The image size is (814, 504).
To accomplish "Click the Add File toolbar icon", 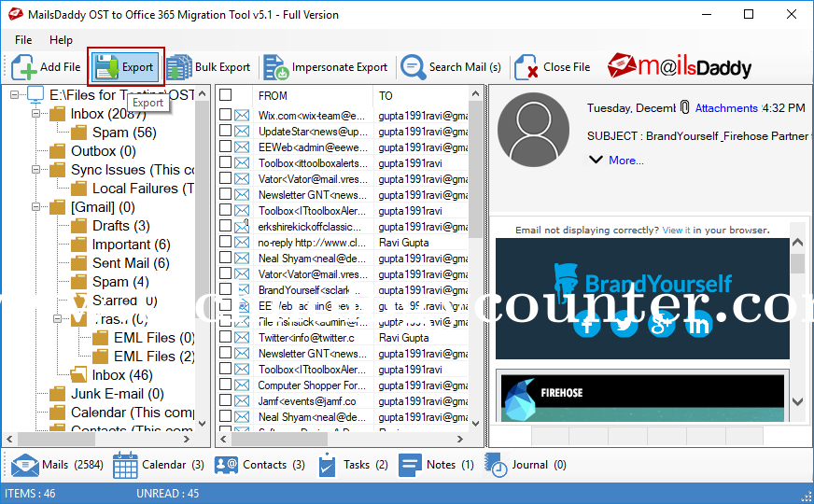I will pyautogui.click(x=23, y=67).
